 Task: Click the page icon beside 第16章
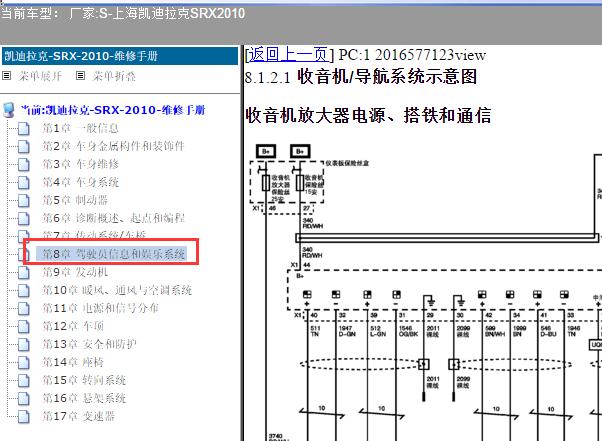tap(23, 398)
